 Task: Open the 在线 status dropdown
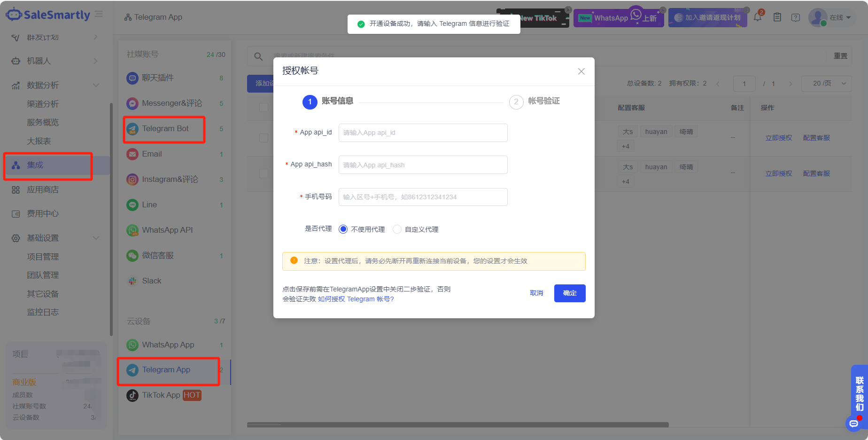pyautogui.click(x=840, y=17)
